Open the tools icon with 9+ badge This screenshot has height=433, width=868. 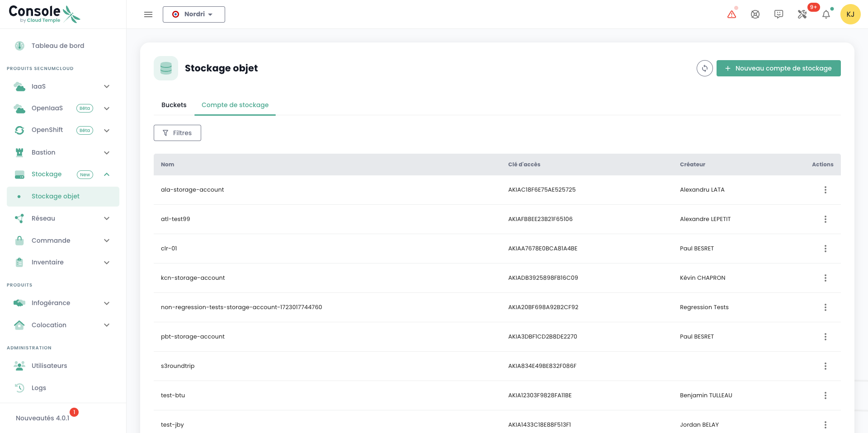802,14
